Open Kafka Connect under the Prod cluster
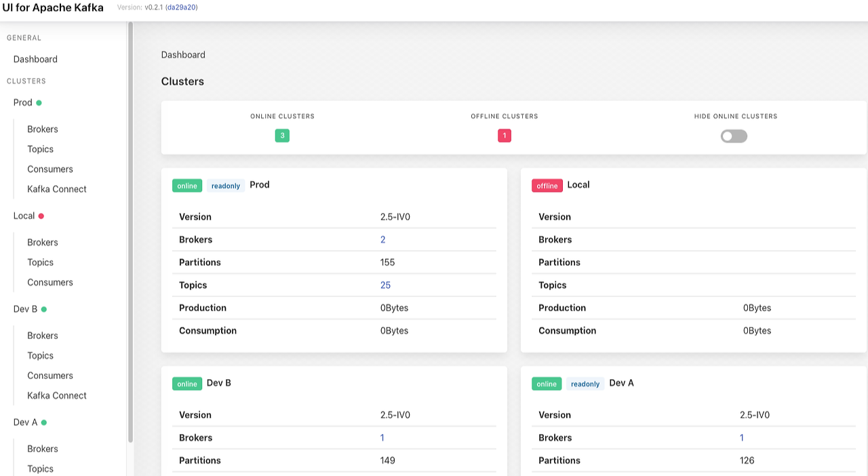 [x=57, y=189]
